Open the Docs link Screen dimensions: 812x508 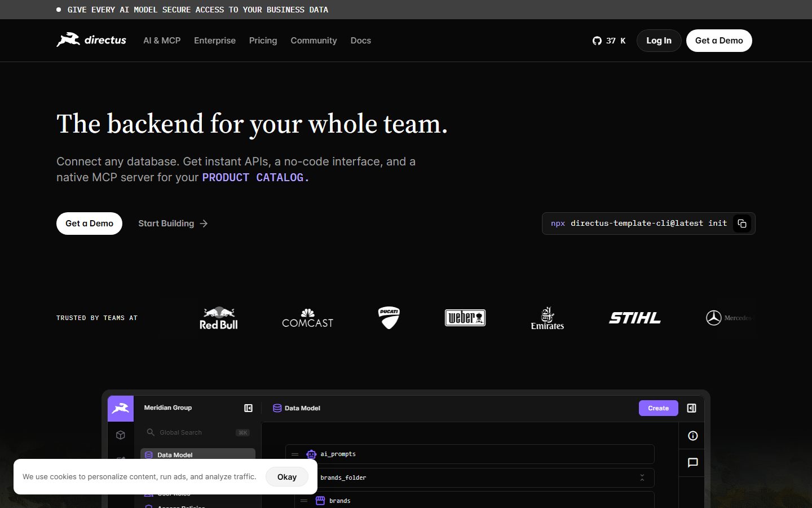(361, 41)
